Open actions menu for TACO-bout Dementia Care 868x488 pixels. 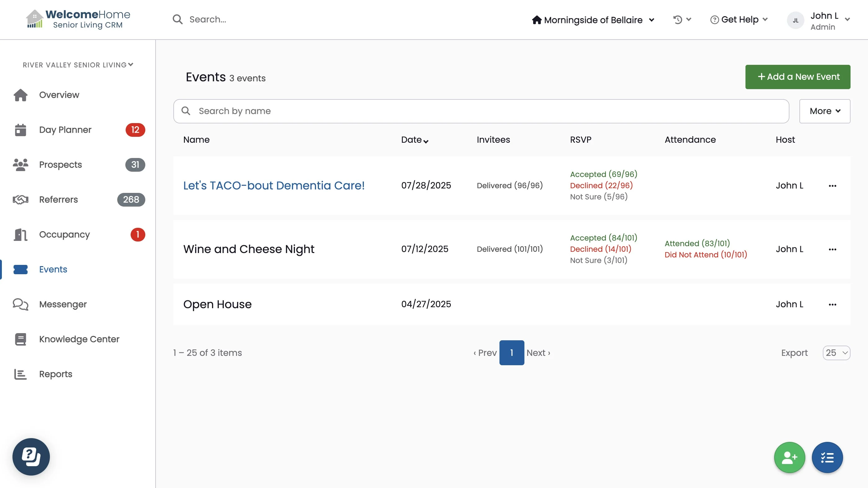[832, 185]
